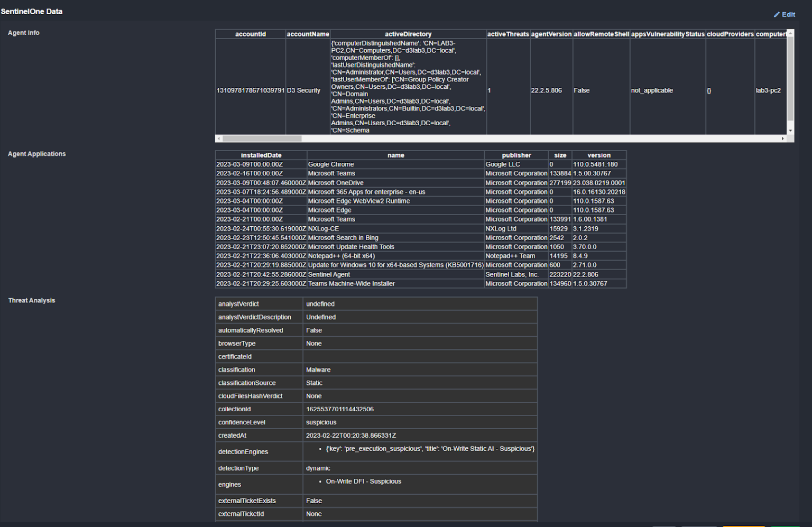This screenshot has height=527, width=812.
Task: Click the SentinelOne Data title
Action: tap(32, 11)
